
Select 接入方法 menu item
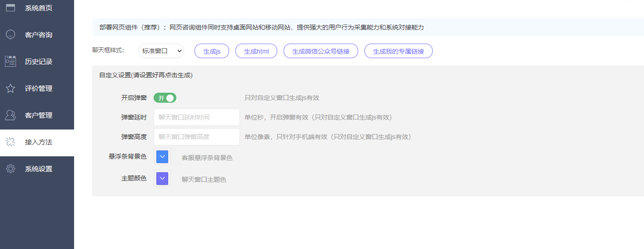tap(37, 142)
